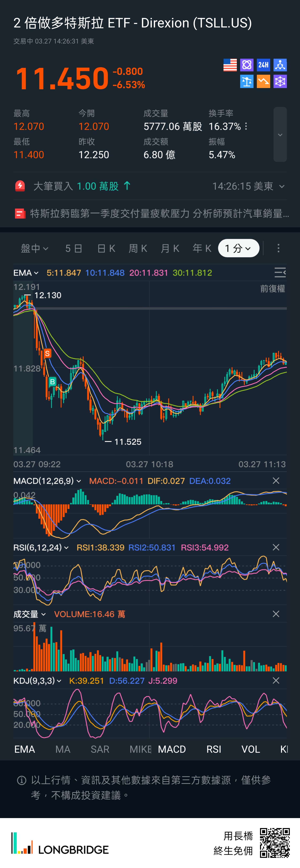The width and height of the screenshot is (300, 868).
Task: Expand the stock statistics panel chevron
Action: (280, 134)
